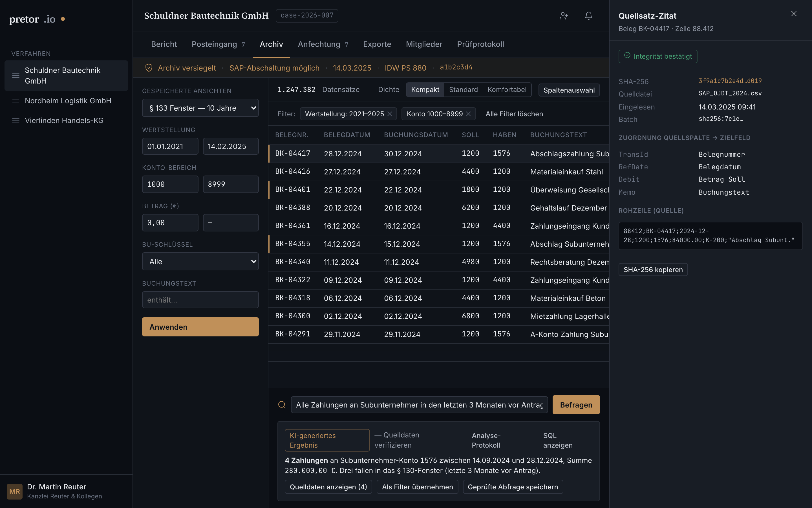The width and height of the screenshot is (812, 508).
Task: Click the BUCHUNGSDATUM column header
Action: coord(416,135)
